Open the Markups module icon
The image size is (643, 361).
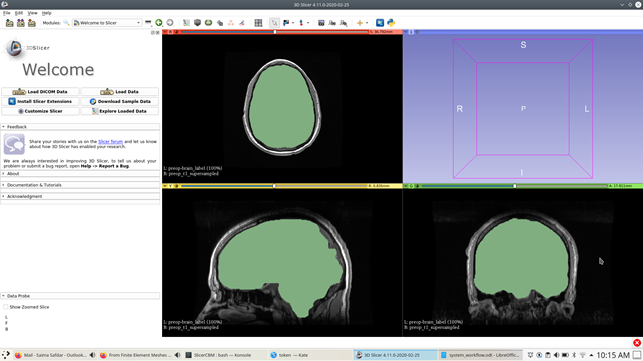231,23
